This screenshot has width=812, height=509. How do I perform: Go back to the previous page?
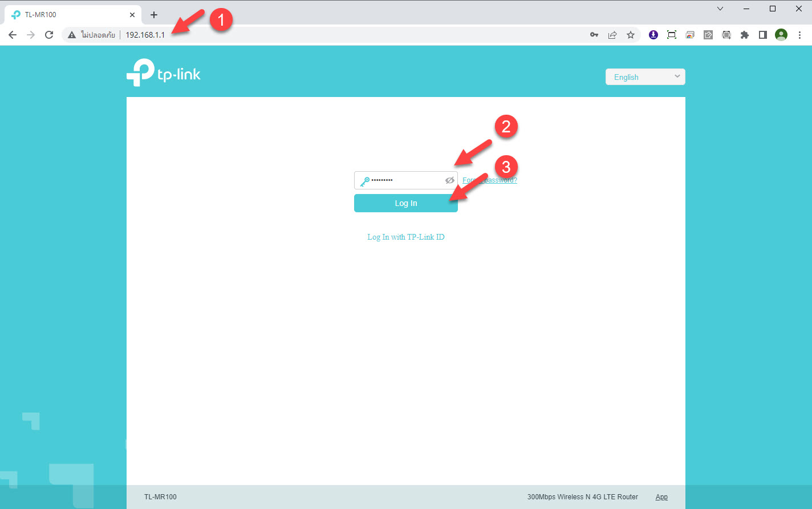pos(13,35)
